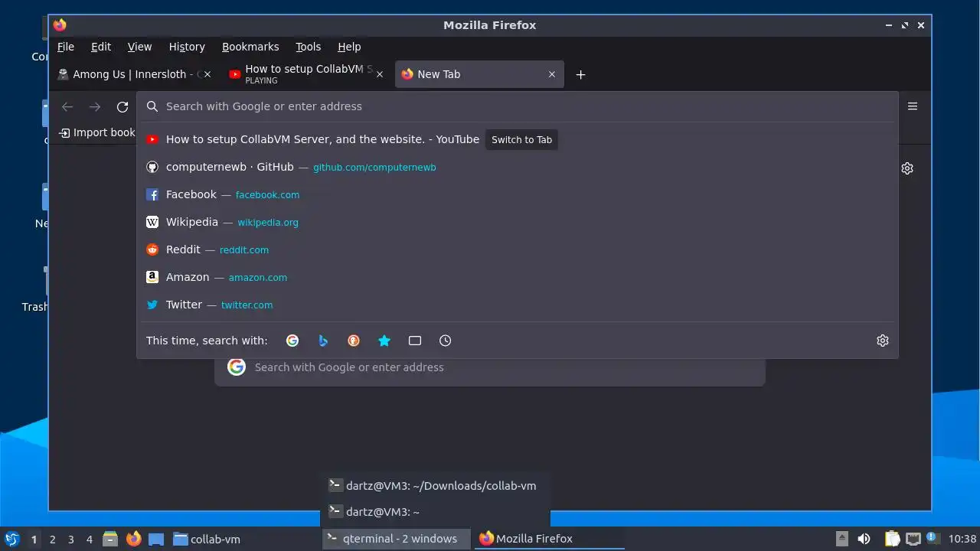This screenshot has width=980, height=551.
Task: Open Firefox hamburger application menu
Action: 913,106
